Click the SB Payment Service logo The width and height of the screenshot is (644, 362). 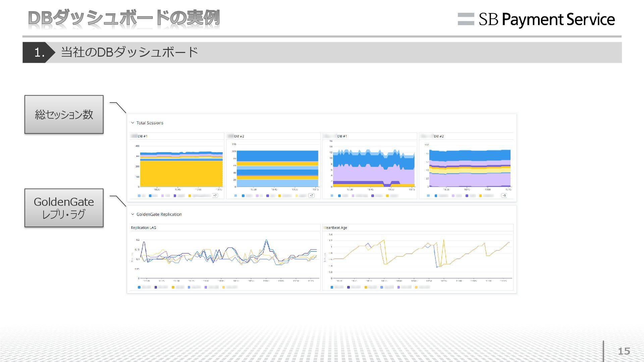536,19
